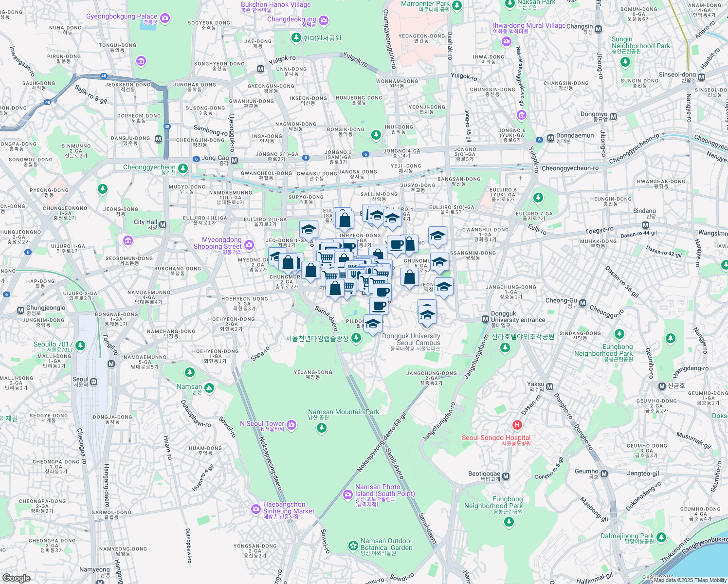Select Namsan Outdoor Botanical Garden tree icon
The width and height of the screenshot is (728, 584).
tap(353, 546)
